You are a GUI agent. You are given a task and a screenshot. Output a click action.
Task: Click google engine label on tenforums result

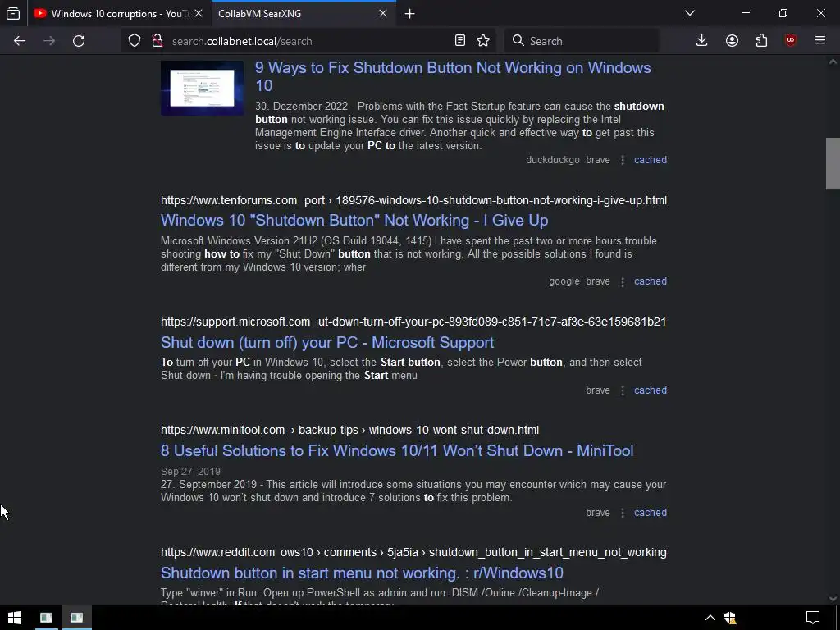[564, 281]
